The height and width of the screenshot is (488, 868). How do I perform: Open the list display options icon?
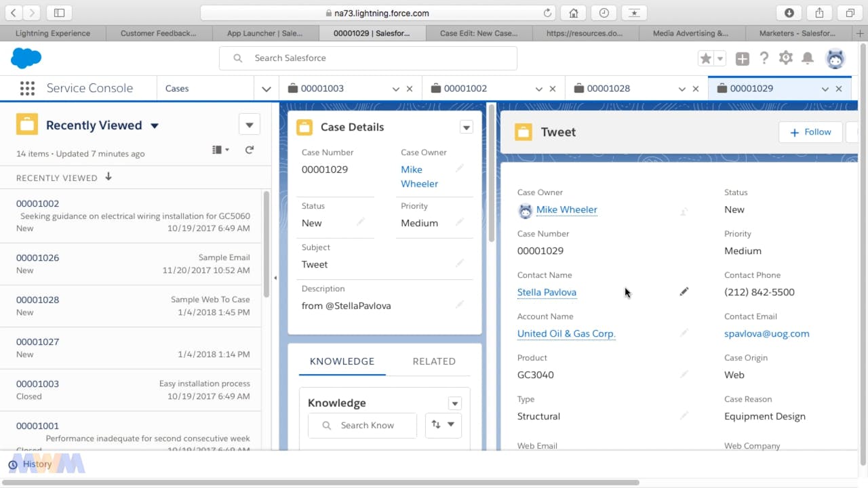pyautogui.click(x=220, y=150)
